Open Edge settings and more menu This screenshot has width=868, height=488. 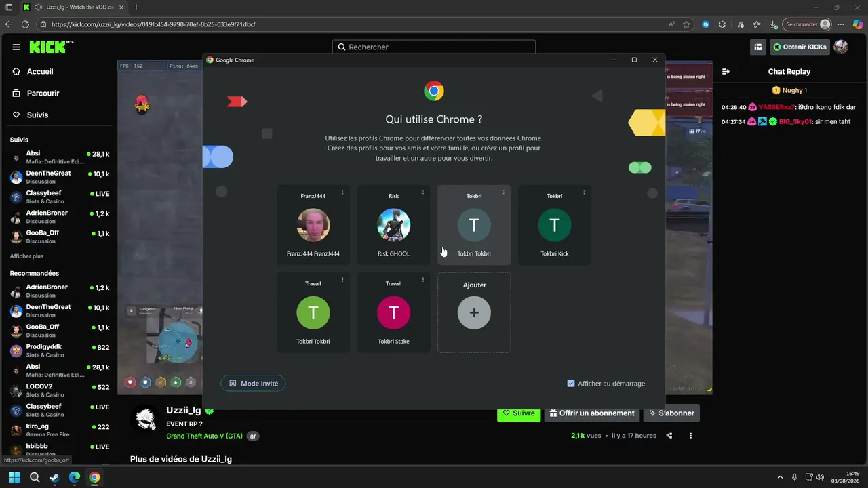tap(841, 24)
